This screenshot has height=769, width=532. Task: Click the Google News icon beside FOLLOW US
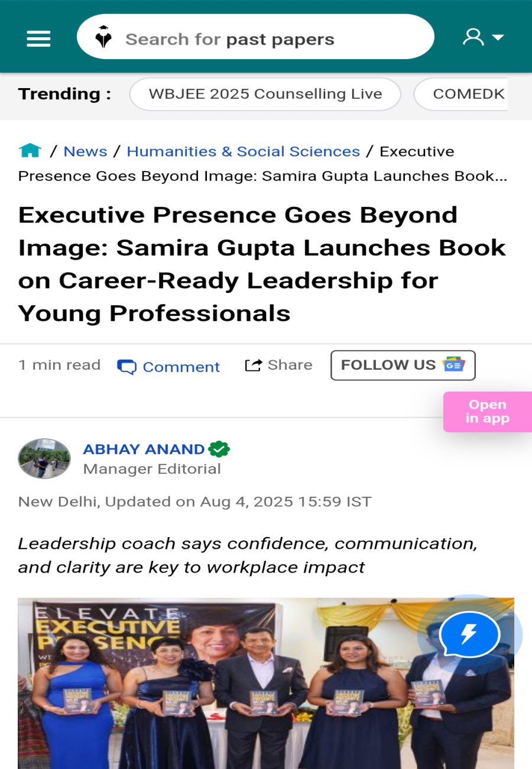tap(454, 365)
